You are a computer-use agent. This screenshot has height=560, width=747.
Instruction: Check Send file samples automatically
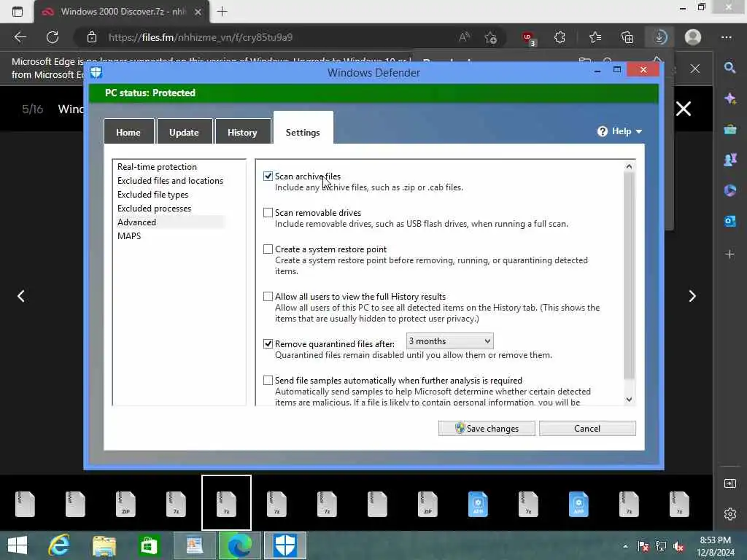click(268, 381)
